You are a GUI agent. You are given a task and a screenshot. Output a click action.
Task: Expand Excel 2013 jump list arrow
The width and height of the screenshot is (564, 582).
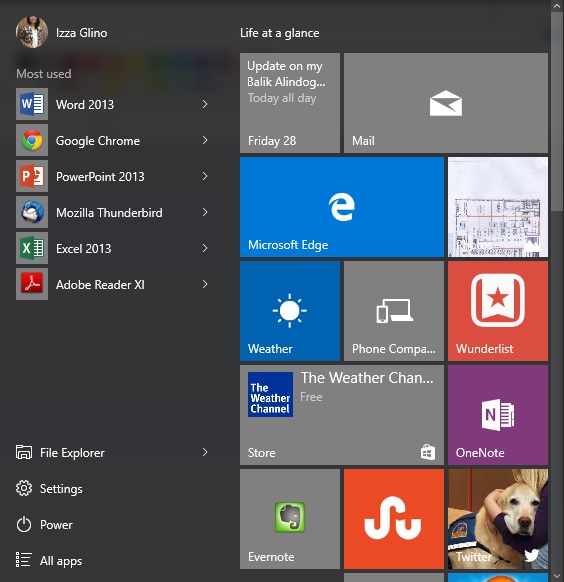tap(205, 248)
